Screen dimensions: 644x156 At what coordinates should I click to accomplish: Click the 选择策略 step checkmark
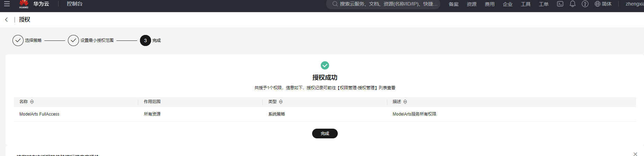point(18,40)
